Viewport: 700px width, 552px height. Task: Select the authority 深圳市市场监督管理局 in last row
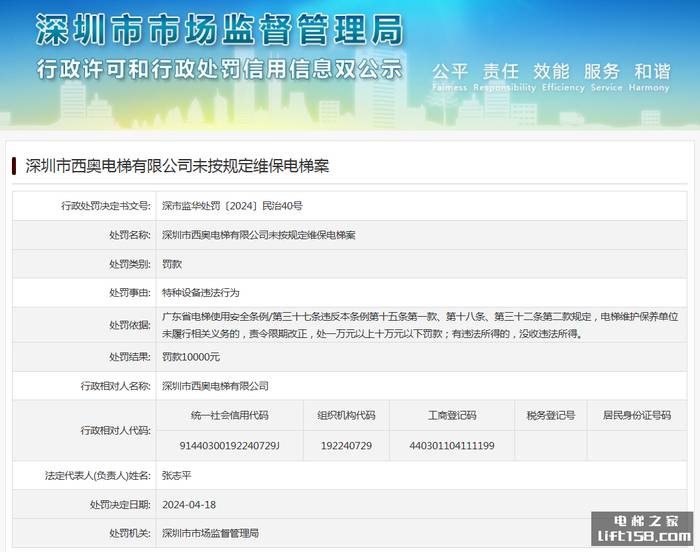pyautogui.click(x=210, y=533)
